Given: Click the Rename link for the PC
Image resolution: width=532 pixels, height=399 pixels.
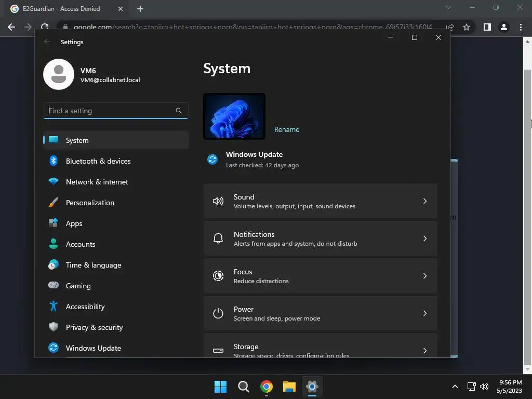Looking at the screenshot, I should pyautogui.click(x=287, y=129).
